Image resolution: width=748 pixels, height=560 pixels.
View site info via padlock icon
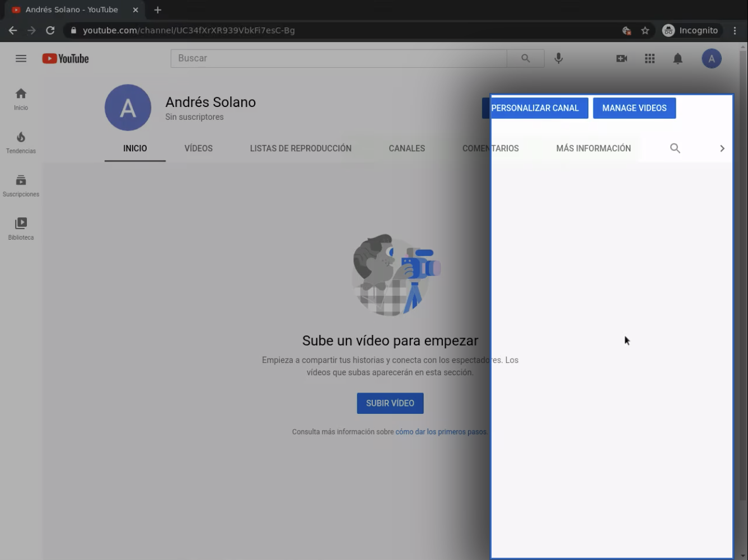click(73, 30)
